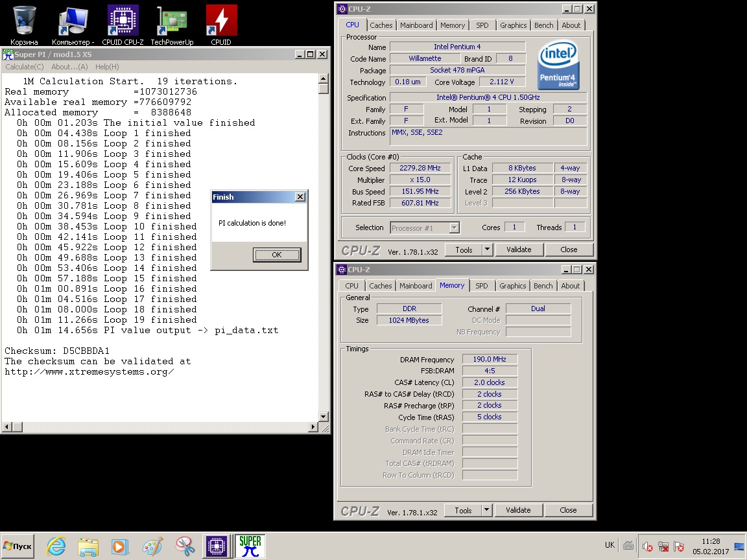747x560 pixels.
Task: Click Close button in top CPU-Z
Action: [569, 250]
